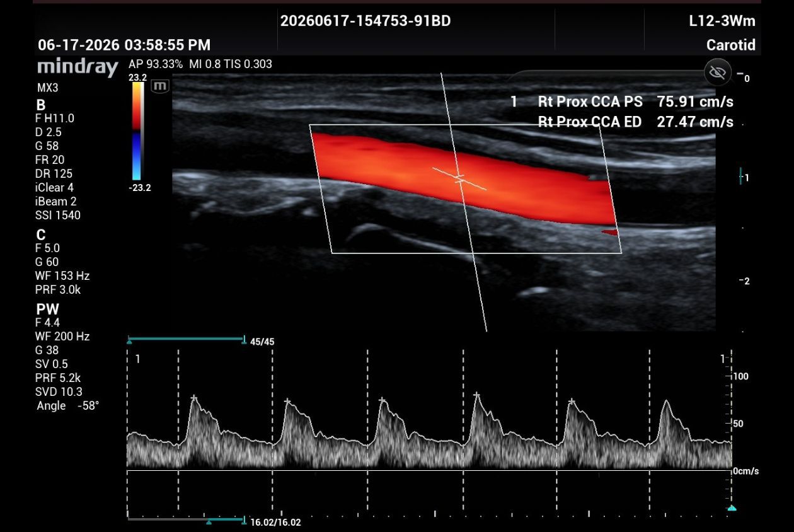Click the iClear 4 setting
The width and height of the screenshot is (794, 532).
point(54,188)
